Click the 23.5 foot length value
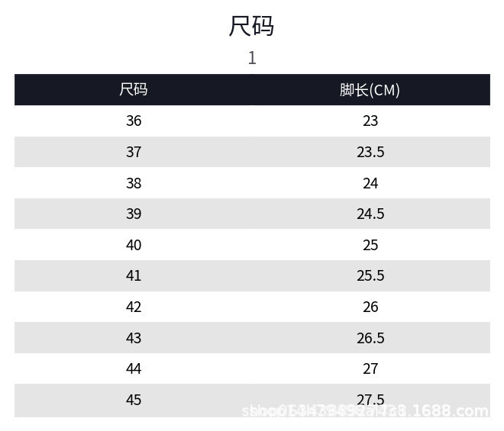504x431 pixels. 370,152
